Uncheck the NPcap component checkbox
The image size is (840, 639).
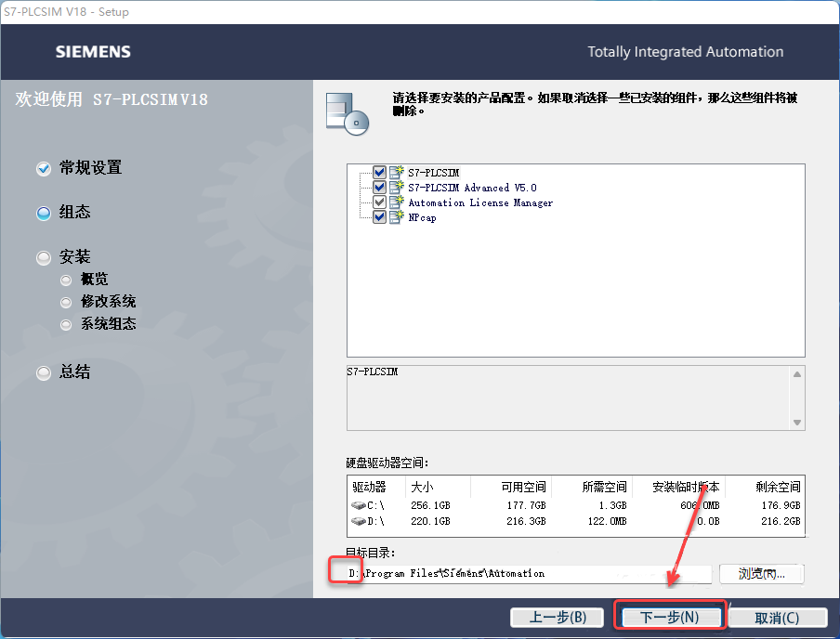pos(379,216)
